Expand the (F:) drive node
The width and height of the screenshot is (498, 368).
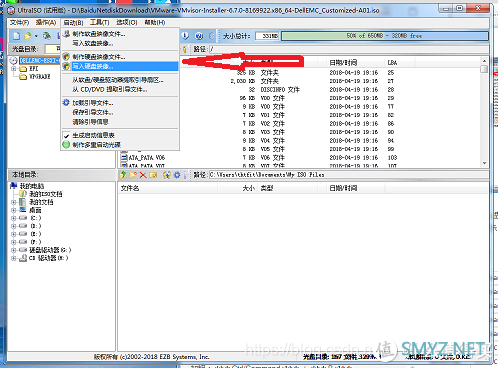[13, 242]
